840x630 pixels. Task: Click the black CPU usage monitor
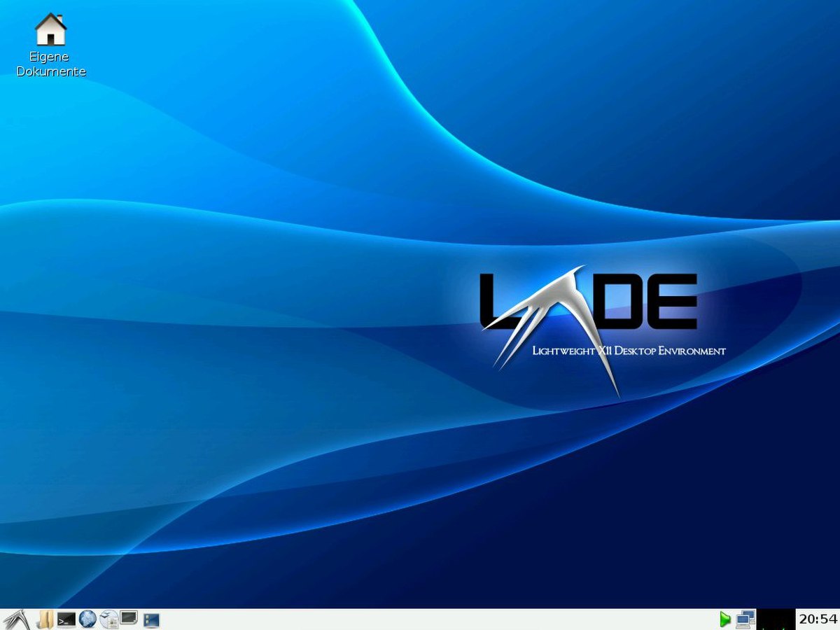tap(777, 619)
